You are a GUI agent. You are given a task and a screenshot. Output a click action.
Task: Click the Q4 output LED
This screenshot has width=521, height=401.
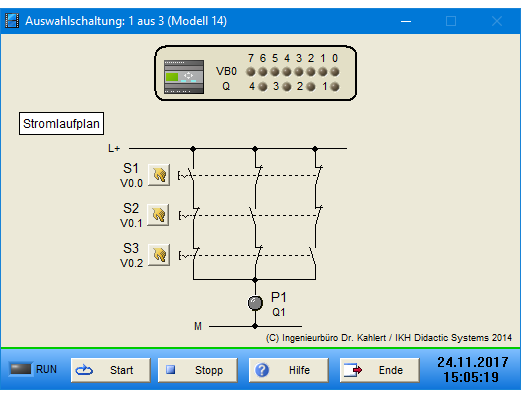(x=263, y=87)
